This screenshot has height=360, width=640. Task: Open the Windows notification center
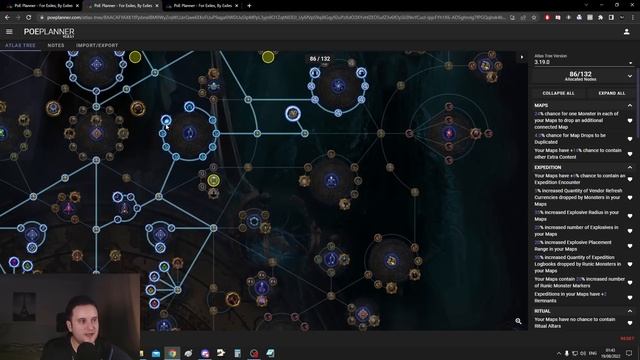(629, 353)
